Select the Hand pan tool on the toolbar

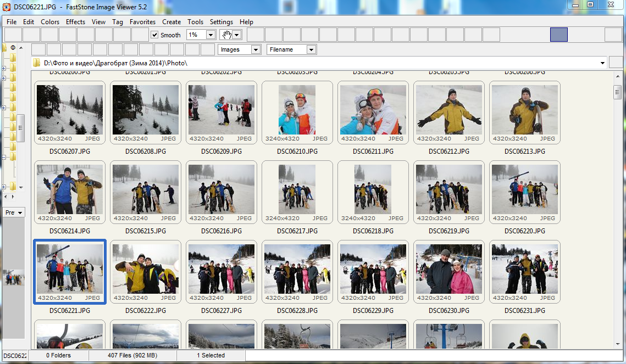click(228, 35)
